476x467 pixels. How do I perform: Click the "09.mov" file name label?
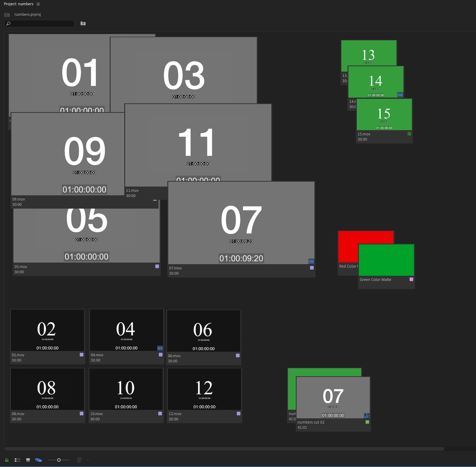pos(18,199)
